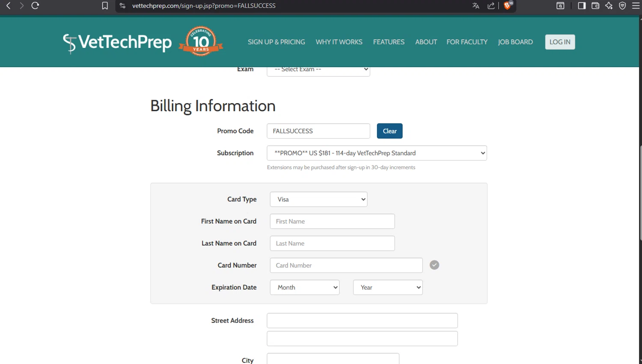
Task: Open the Subscription dropdown
Action: [x=377, y=153]
